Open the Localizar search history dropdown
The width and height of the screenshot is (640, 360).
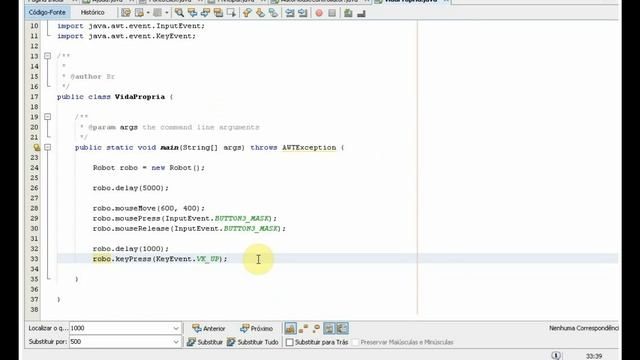pyautogui.click(x=176, y=328)
